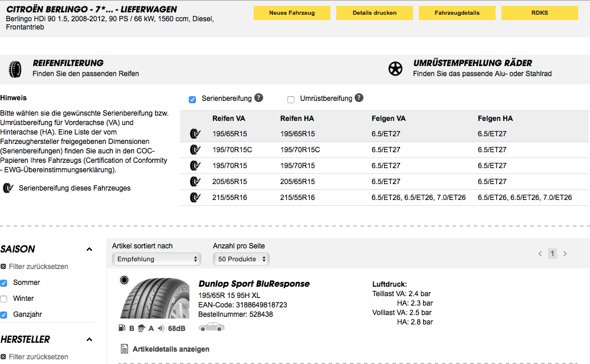Select page 1 in pagination

pyautogui.click(x=552, y=254)
